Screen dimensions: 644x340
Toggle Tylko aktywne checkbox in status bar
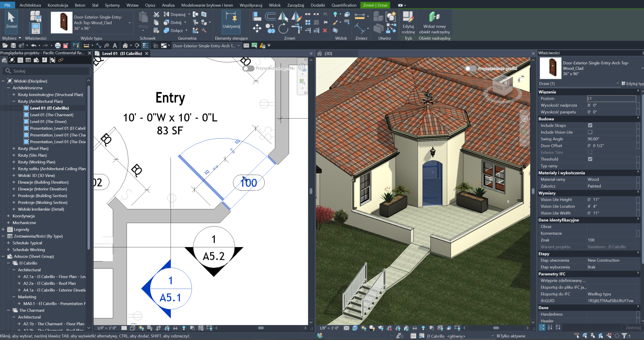click(x=498, y=336)
